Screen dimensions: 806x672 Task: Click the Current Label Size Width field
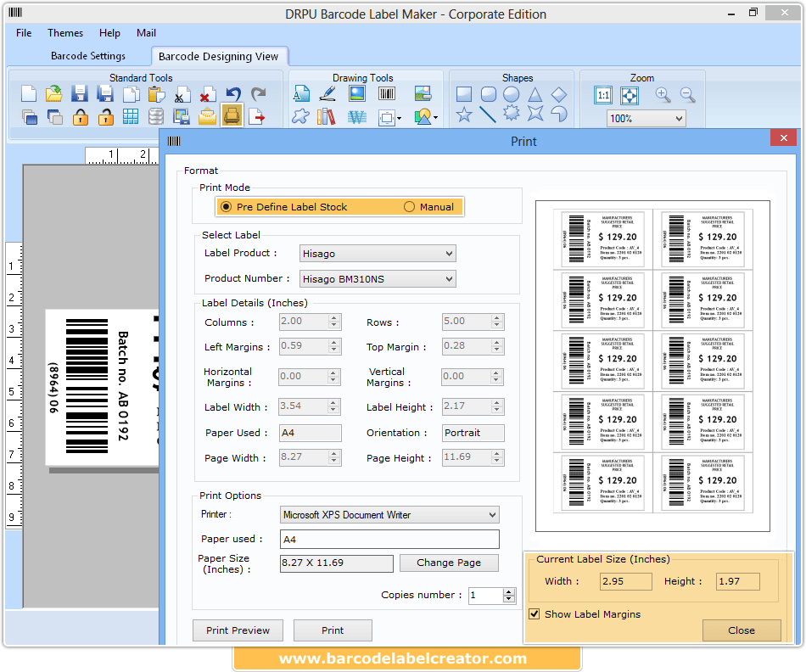pyautogui.click(x=625, y=581)
